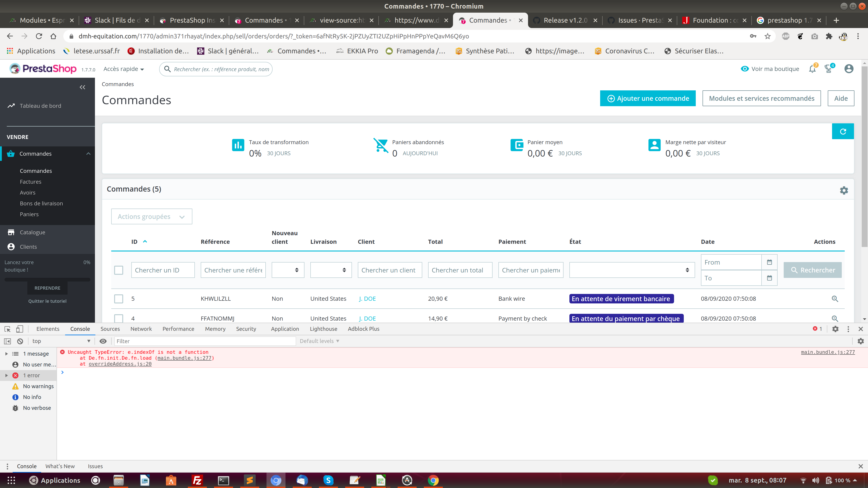Open the Commandes table settings gear
Image resolution: width=868 pixels, height=488 pixels.
click(x=844, y=190)
